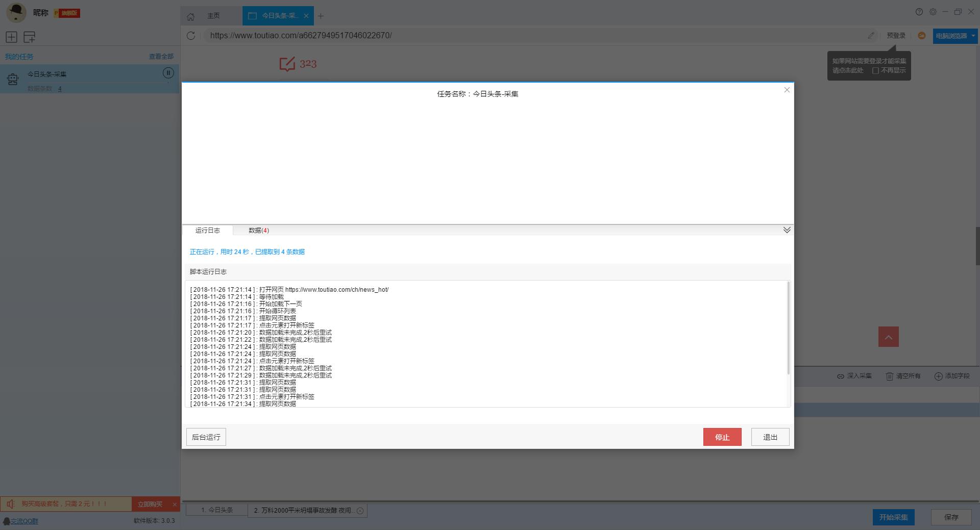Select step tab 1. 今日头条
Viewport: 980px width, 530px height.
[216, 510]
